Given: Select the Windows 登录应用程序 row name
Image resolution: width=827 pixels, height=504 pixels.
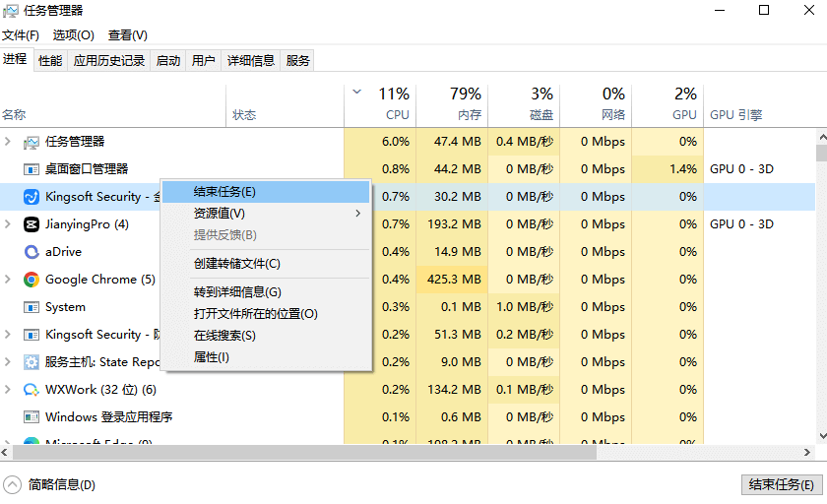Looking at the screenshot, I should (x=108, y=417).
